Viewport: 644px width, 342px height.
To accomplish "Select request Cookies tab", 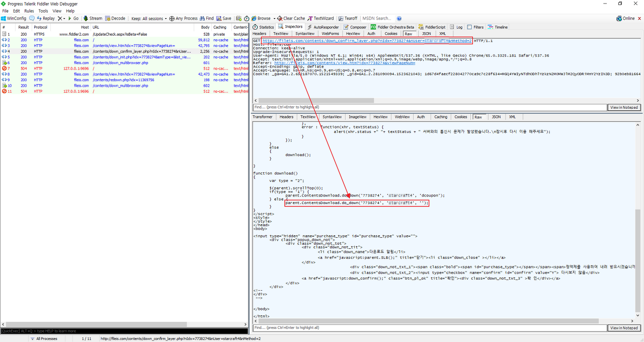I will (x=391, y=34).
